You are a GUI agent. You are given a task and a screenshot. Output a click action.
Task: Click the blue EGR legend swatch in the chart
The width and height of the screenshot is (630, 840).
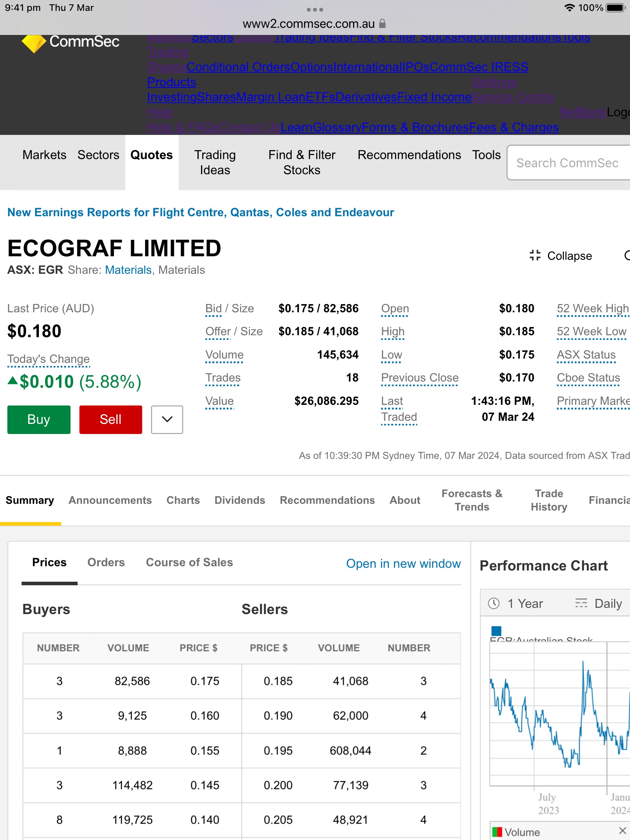(497, 631)
